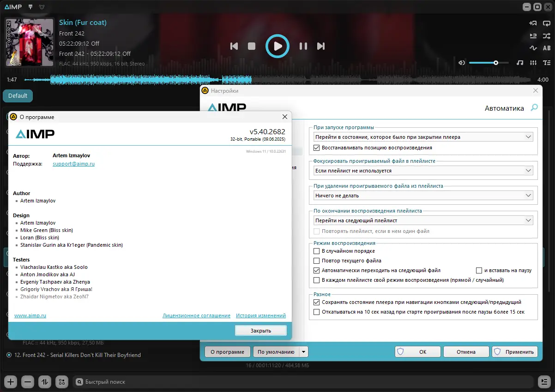Open the playlist grouping icon
The width and height of the screenshot is (555, 392).
pyautogui.click(x=61, y=382)
